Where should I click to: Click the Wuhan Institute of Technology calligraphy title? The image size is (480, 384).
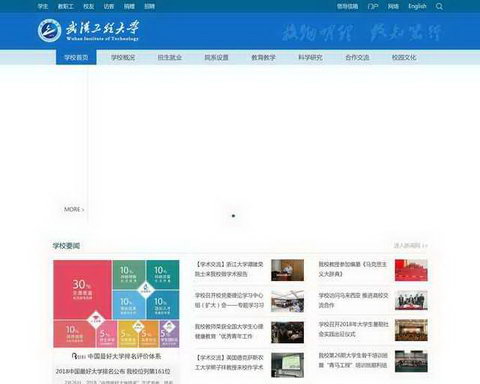[x=102, y=30]
